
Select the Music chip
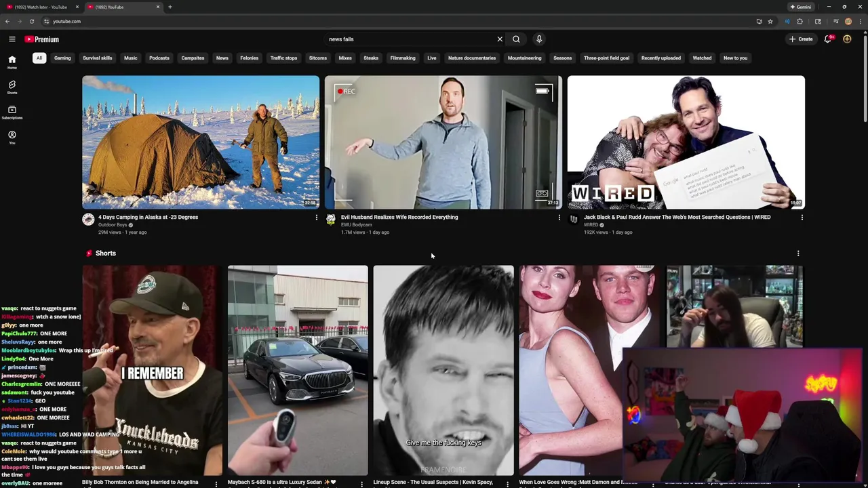click(x=131, y=58)
